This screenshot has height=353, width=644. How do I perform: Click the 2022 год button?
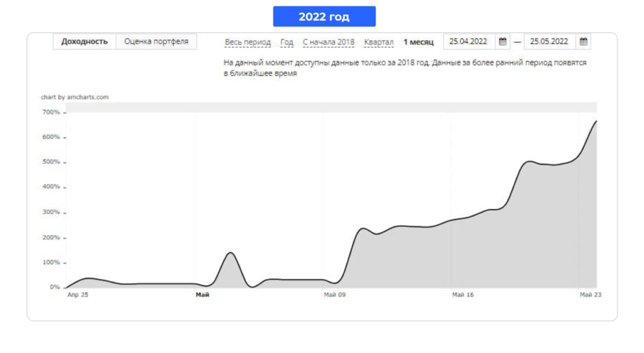(x=324, y=16)
